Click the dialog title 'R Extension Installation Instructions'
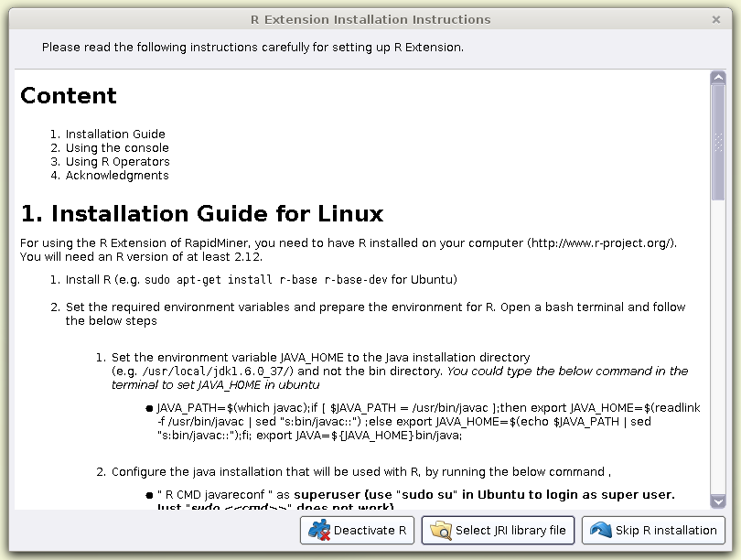The width and height of the screenshot is (741, 560). pyautogui.click(x=370, y=19)
